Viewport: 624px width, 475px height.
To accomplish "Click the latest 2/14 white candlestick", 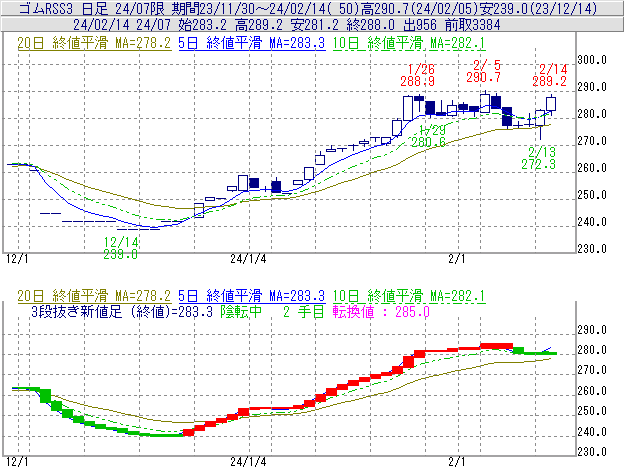I will click(551, 104).
